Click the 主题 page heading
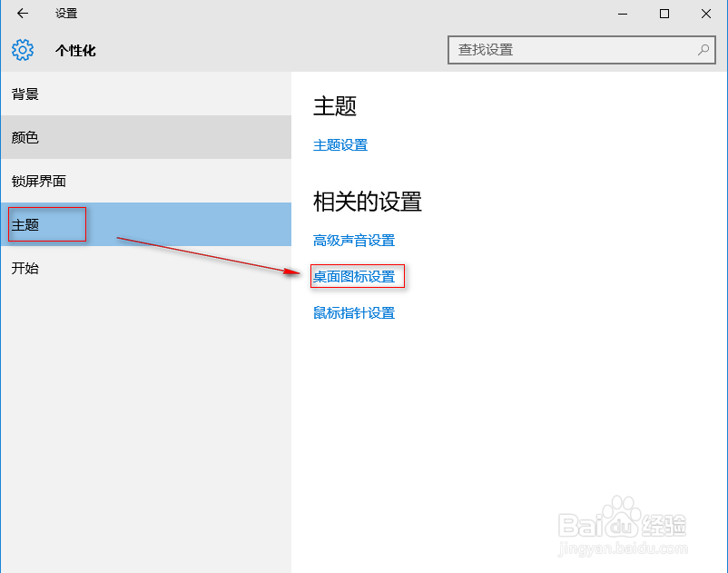Viewport: 728px width, 573px height. pos(335,106)
